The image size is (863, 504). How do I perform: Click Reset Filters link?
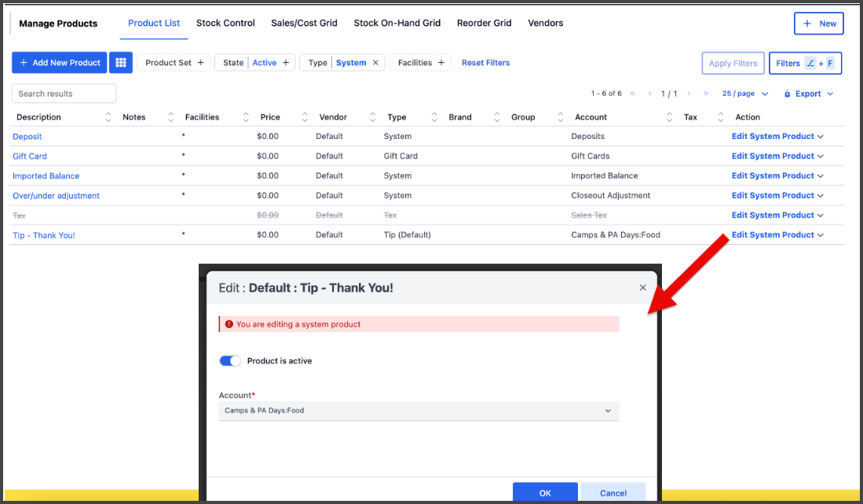485,63
